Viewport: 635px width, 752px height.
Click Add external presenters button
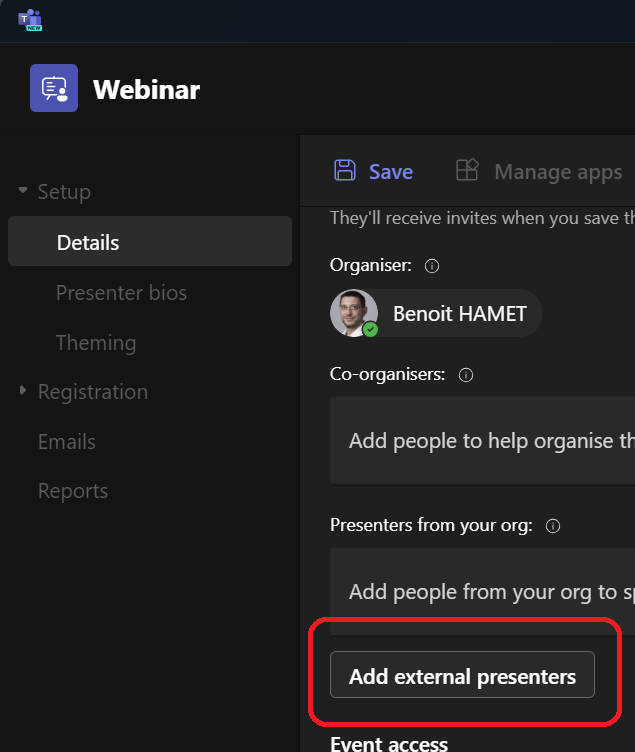pyautogui.click(x=462, y=675)
